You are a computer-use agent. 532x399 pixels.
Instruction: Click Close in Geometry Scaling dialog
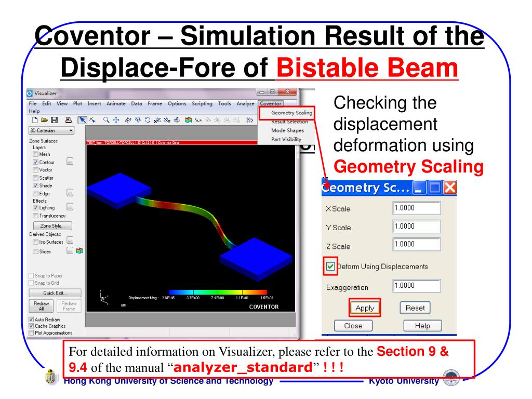coord(353,326)
